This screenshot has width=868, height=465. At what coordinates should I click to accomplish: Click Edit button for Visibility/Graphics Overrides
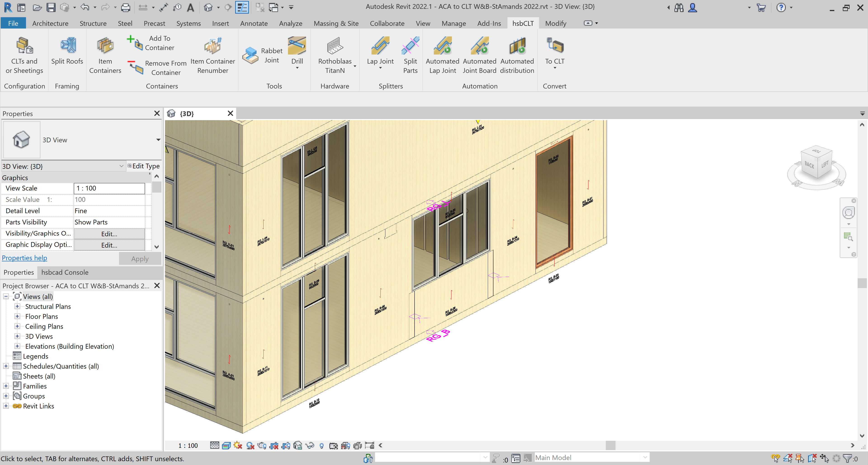pyautogui.click(x=109, y=233)
